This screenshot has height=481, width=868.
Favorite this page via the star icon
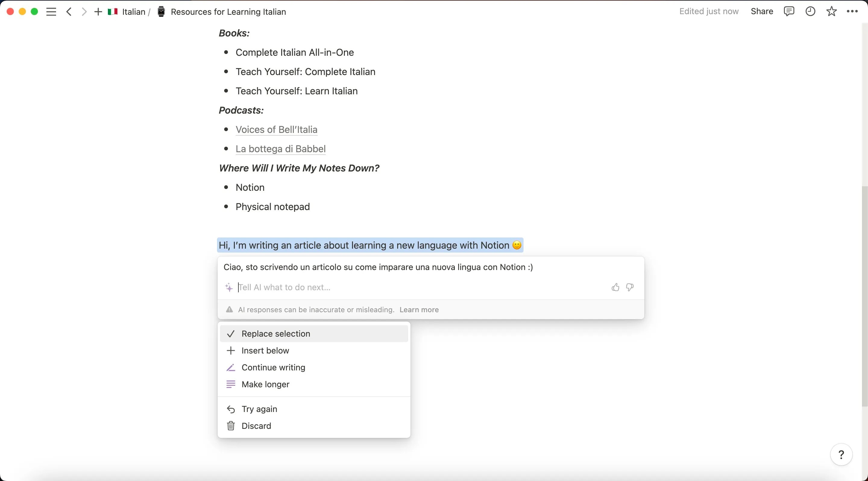pyautogui.click(x=831, y=11)
